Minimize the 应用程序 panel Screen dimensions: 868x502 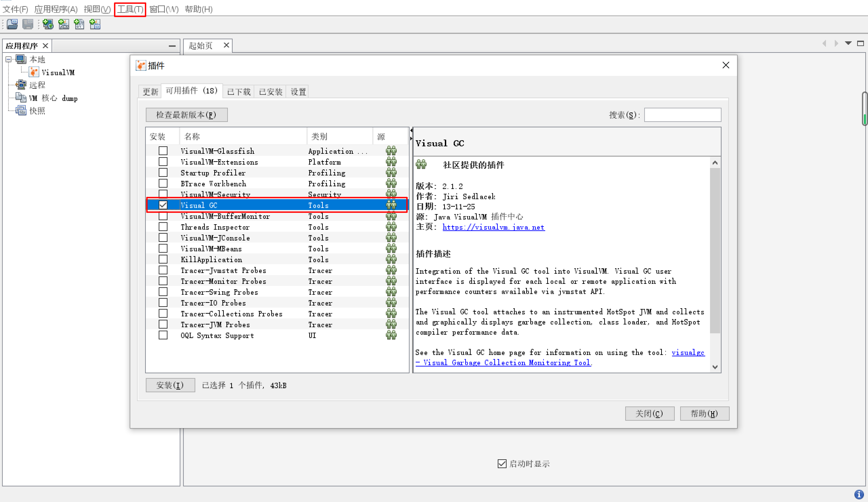coord(172,46)
